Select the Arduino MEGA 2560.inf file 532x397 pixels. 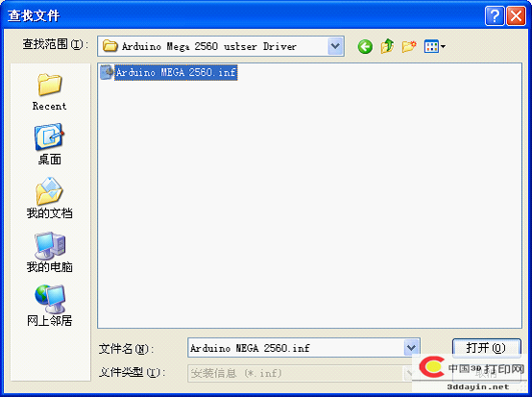(x=176, y=72)
